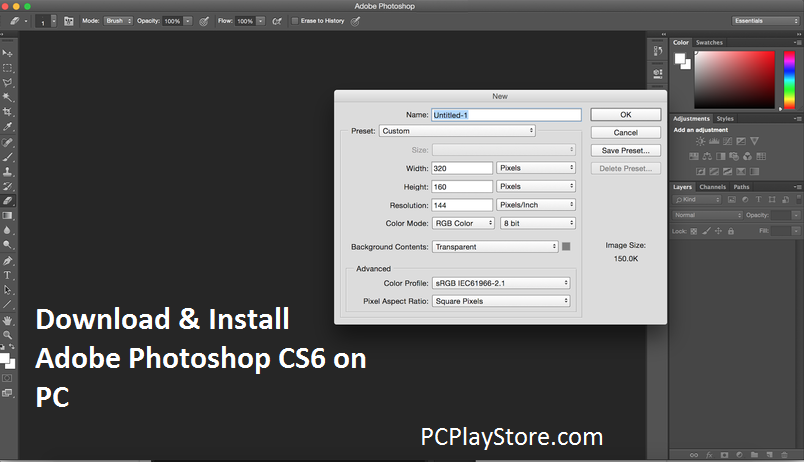Select the Line tool

click(x=8, y=305)
